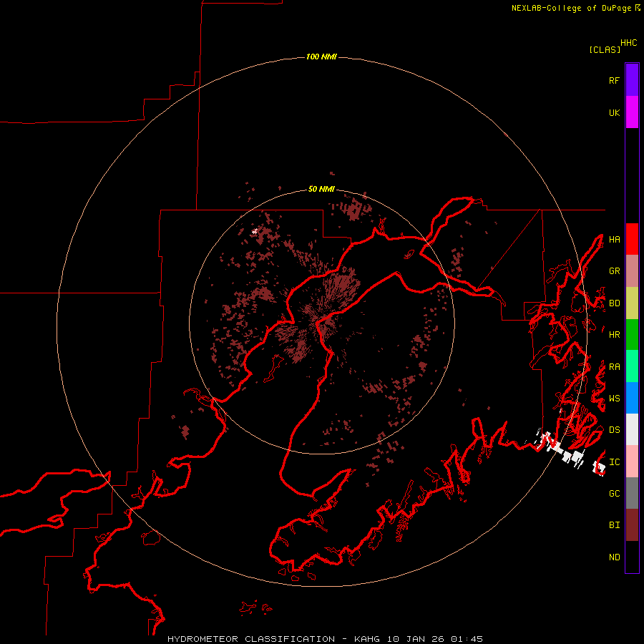Viewport: 644px width, 644px height.
Task: Click the RA legend label
Action: 614,367
